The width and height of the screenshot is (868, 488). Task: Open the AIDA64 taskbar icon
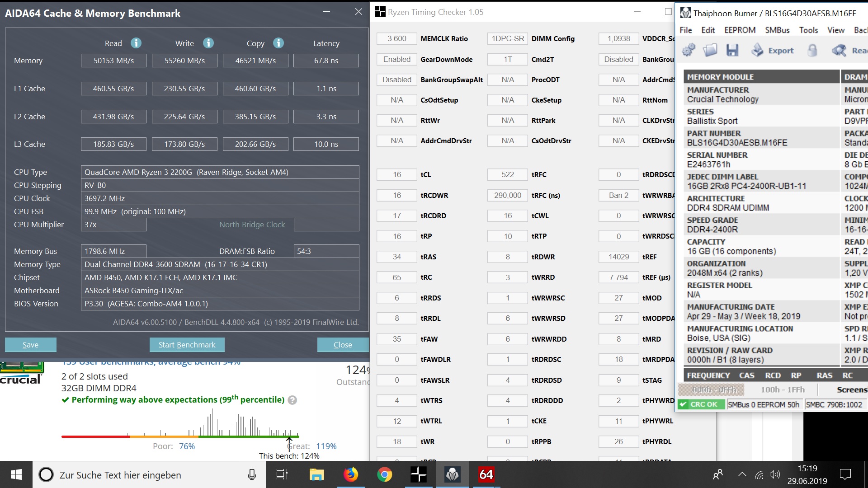(x=486, y=474)
